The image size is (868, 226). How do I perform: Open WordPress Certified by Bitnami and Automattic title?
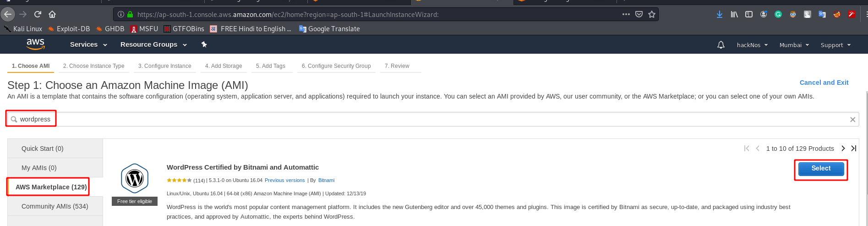coord(243,167)
